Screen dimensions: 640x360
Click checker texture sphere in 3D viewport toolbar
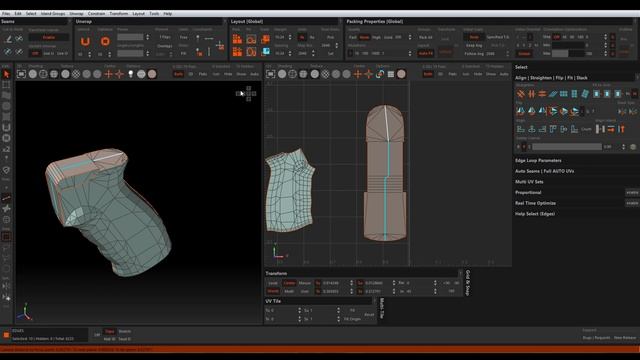tap(76, 74)
